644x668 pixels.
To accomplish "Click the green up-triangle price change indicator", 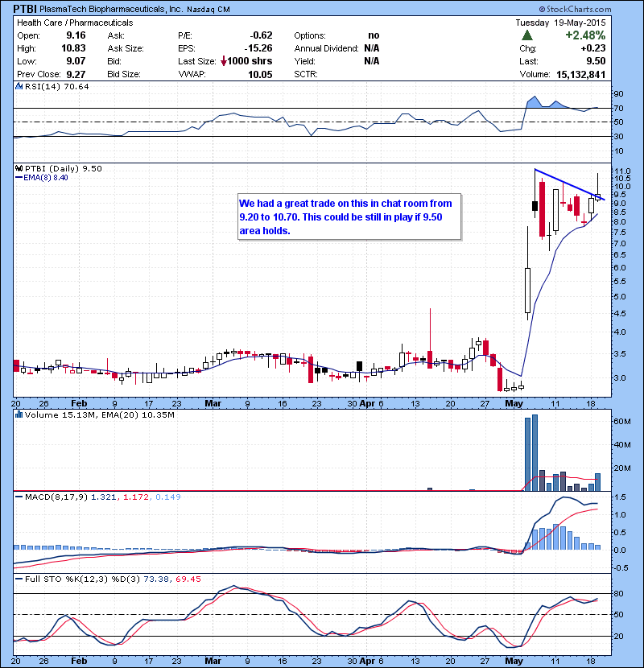I will click(x=526, y=35).
